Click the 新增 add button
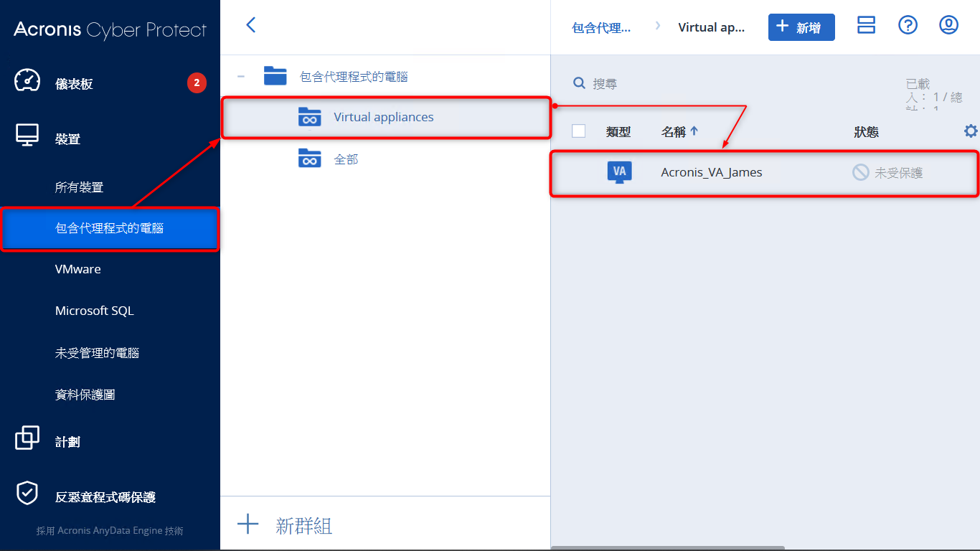980x551 pixels. [x=801, y=27]
